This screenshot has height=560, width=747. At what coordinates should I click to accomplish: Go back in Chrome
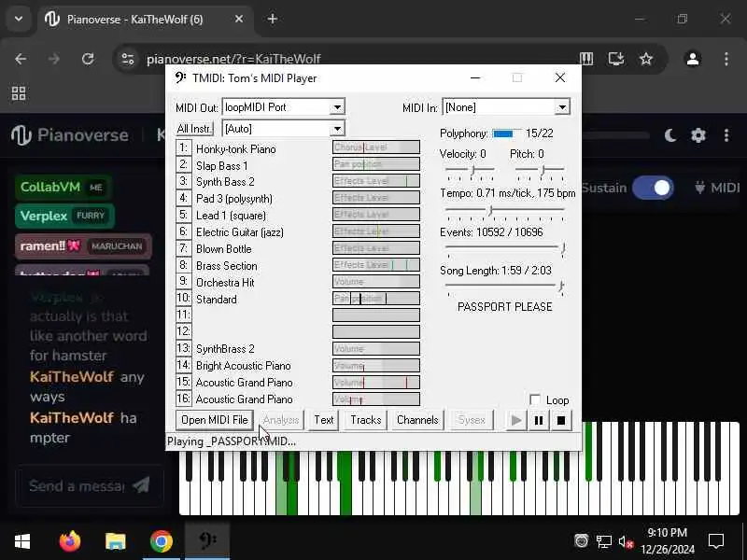tap(21, 59)
